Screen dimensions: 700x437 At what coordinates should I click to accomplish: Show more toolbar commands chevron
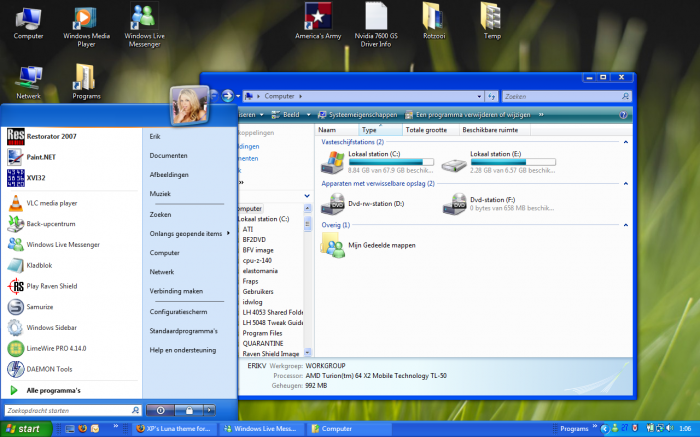coord(541,115)
